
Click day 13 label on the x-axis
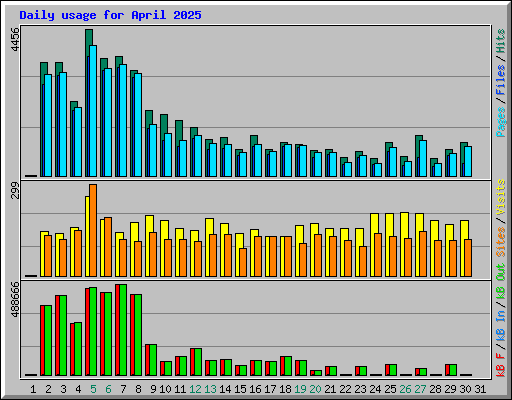click(210, 389)
